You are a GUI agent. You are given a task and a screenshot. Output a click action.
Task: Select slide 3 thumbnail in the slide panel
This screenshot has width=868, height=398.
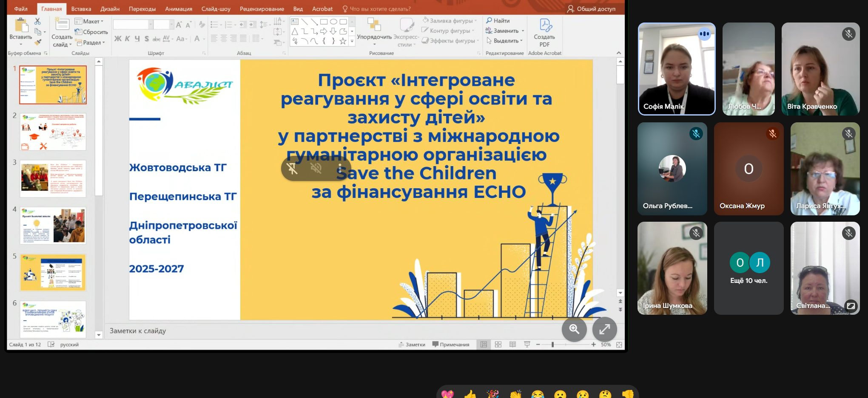pos(53,178)
